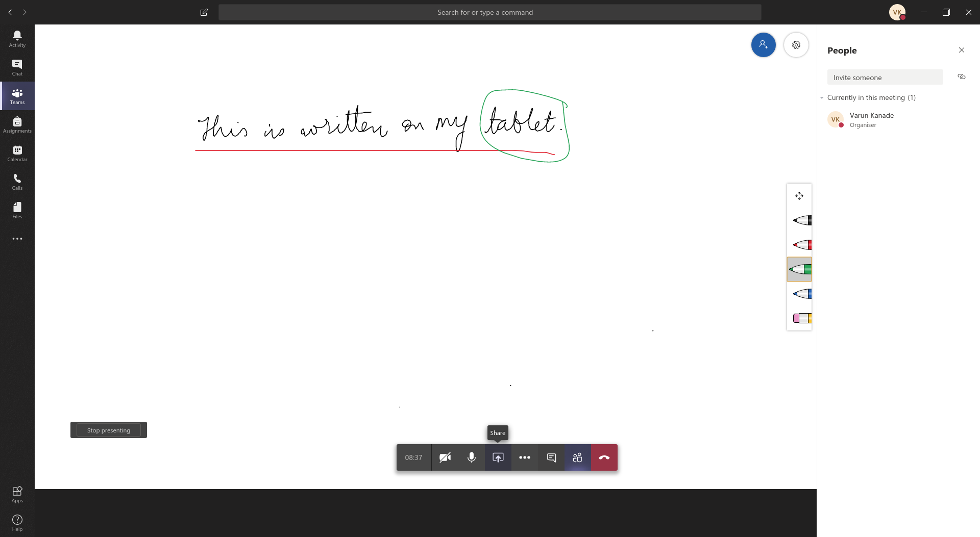Image resolution: width=980 pixels, height=537 pixels.
Task: Open the Share tray
Action: [498, 457]
